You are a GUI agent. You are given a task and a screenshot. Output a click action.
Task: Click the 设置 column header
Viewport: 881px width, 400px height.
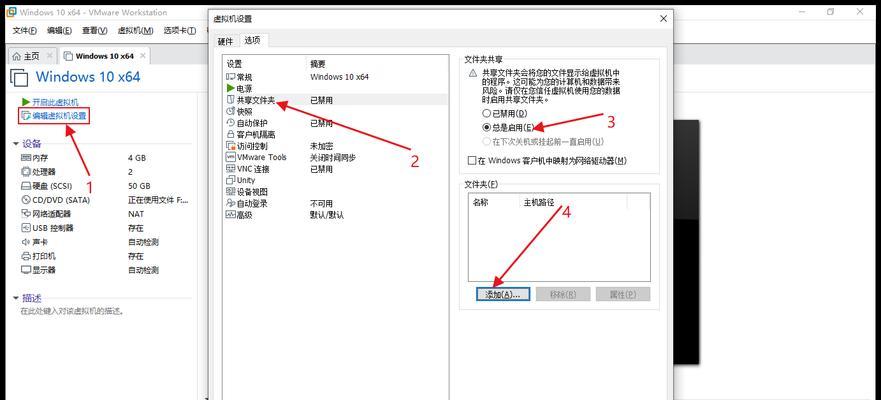click(234, 64)
